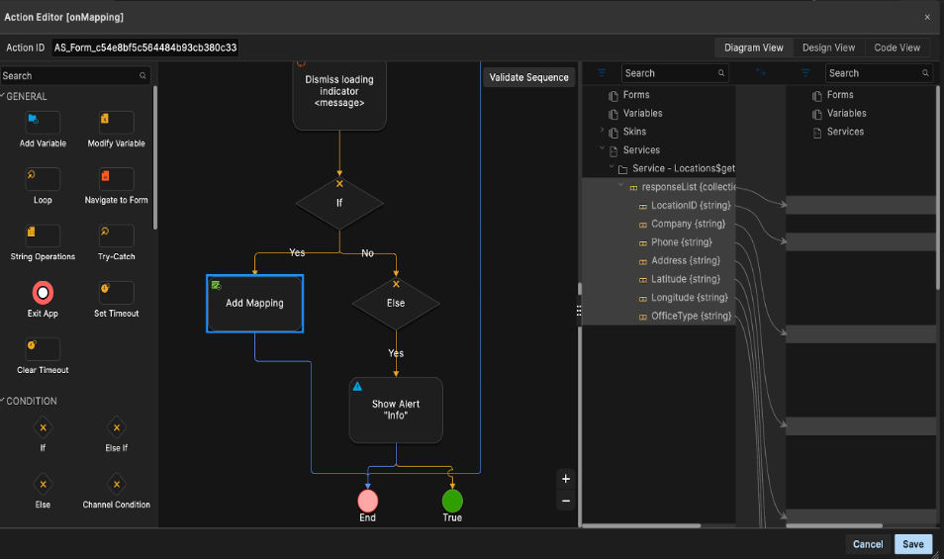
Task: Switch to the Design View tab
Action: 828,47
